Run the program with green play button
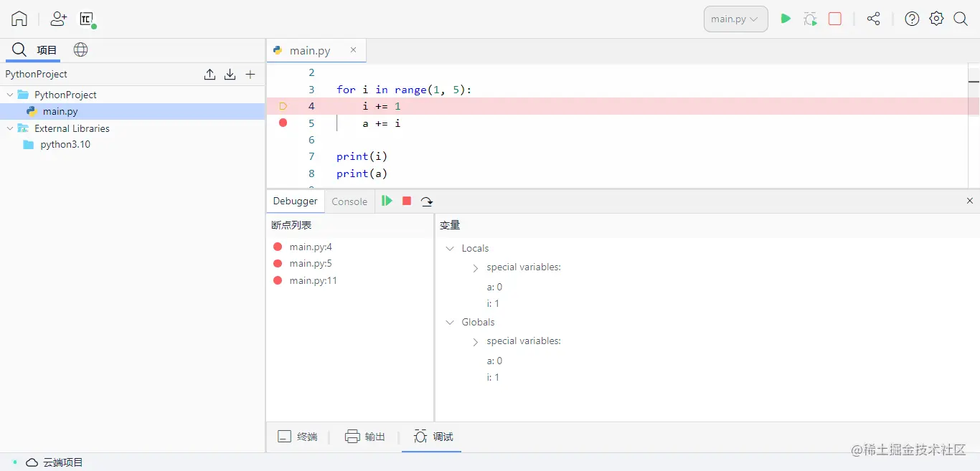 [x=786, y=19]
